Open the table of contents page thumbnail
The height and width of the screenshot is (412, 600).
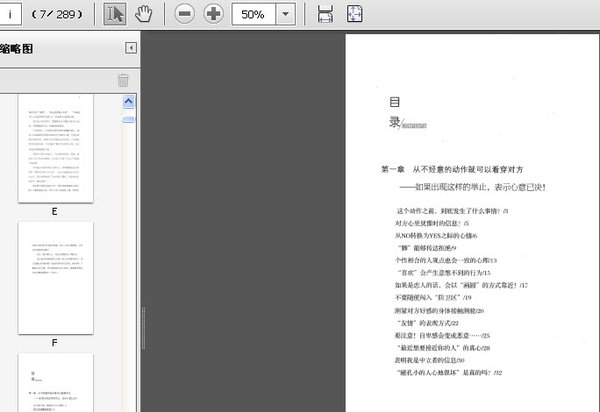coord(55,382)
